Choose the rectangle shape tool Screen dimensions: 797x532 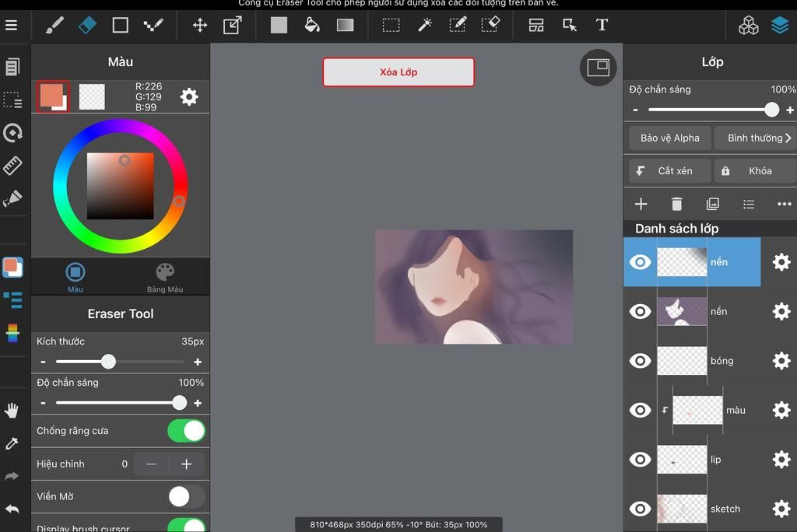(120, 25)
